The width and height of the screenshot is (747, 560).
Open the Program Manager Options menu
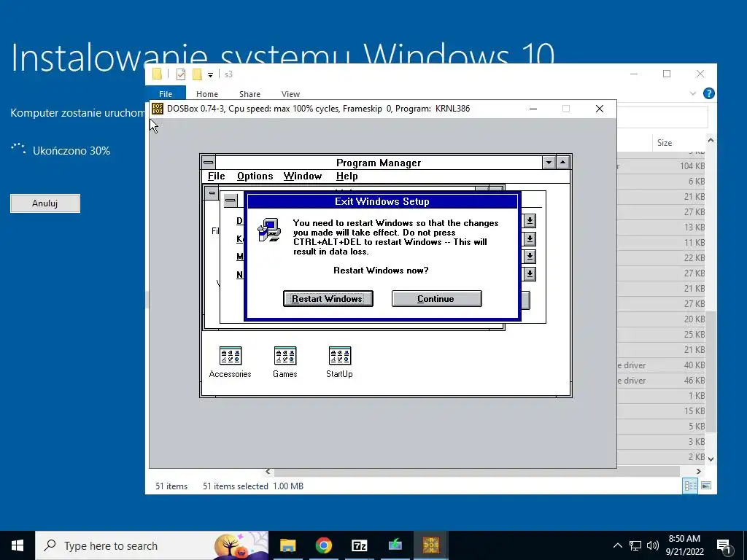pos(255,176)
